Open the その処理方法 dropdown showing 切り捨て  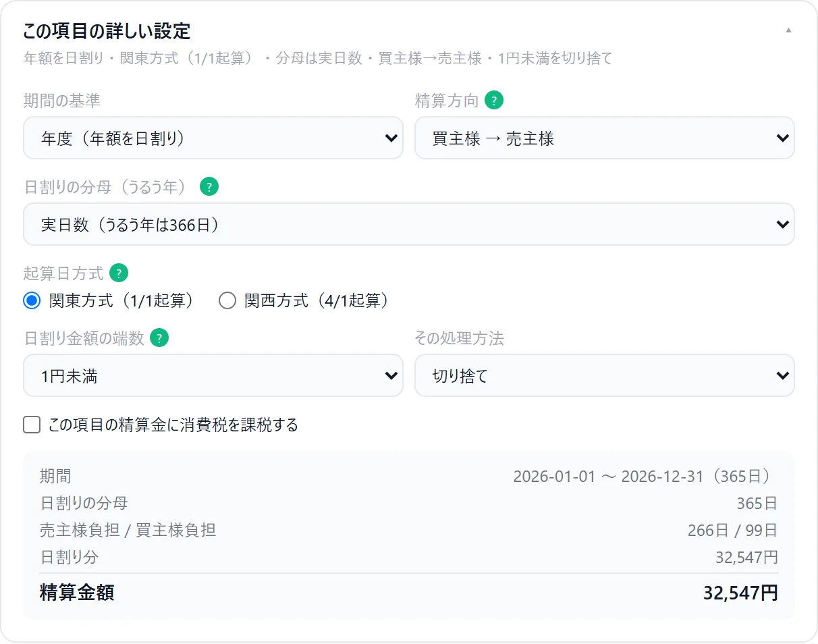[605, 375]
